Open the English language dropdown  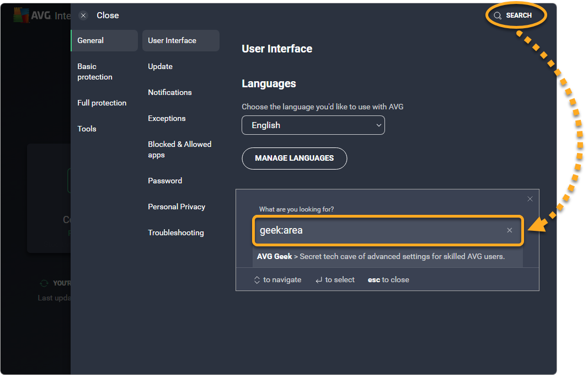pyautogui.click(x=313, y=125)
